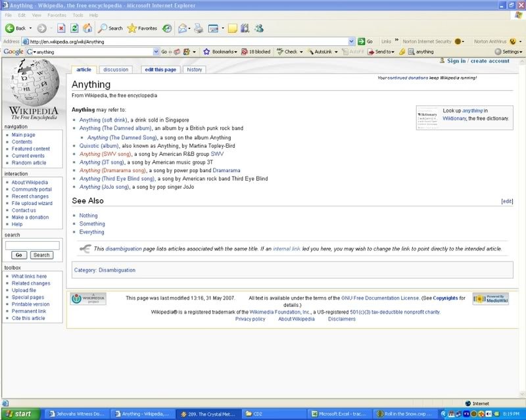
Task: Click the Windows start button
Action: (21, 414)
